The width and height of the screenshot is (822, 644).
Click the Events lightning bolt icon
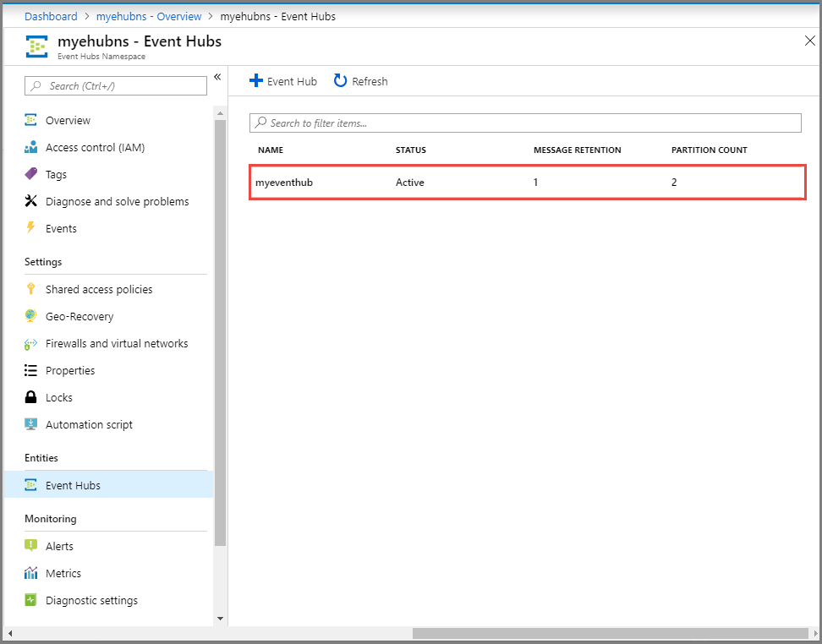pos(31,228)
